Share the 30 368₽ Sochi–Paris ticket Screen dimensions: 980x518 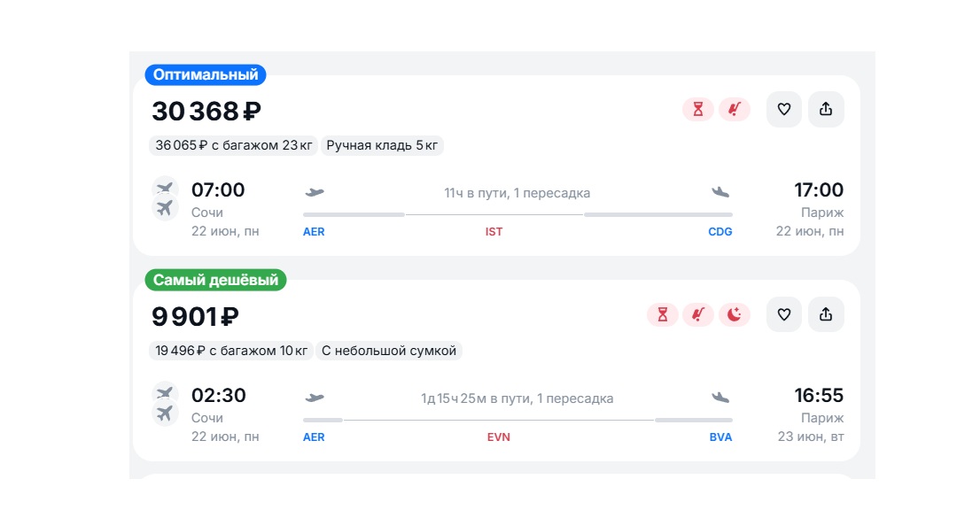click(x=826, y=109)
